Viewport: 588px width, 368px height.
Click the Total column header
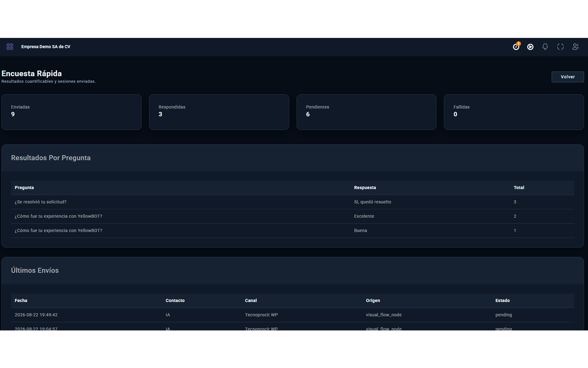[519, 188]
